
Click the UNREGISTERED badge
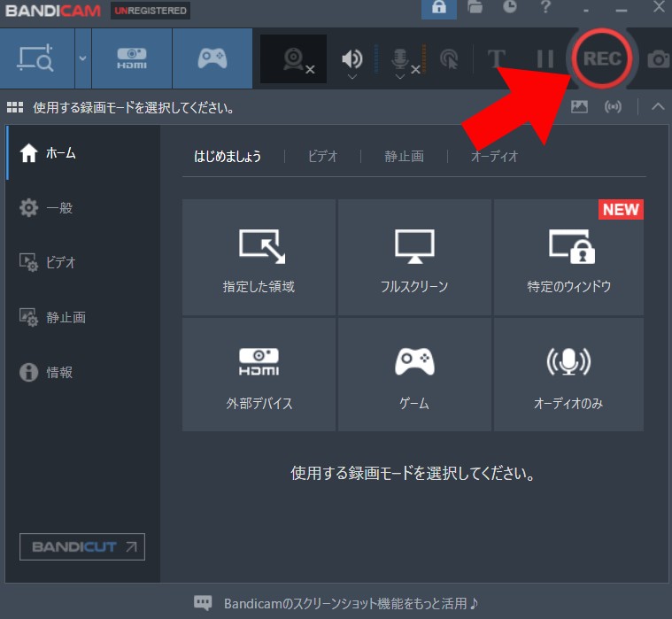151,11
